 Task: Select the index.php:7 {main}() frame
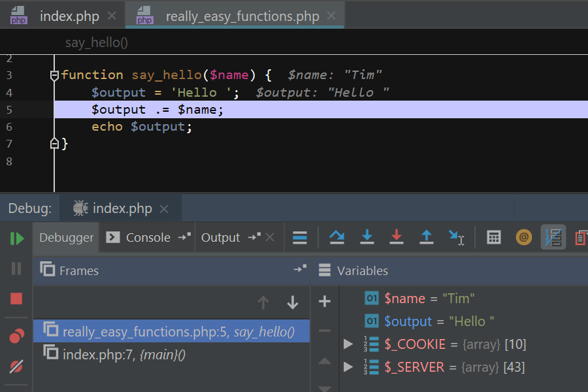pyautogui.click(x=172, y=354)
